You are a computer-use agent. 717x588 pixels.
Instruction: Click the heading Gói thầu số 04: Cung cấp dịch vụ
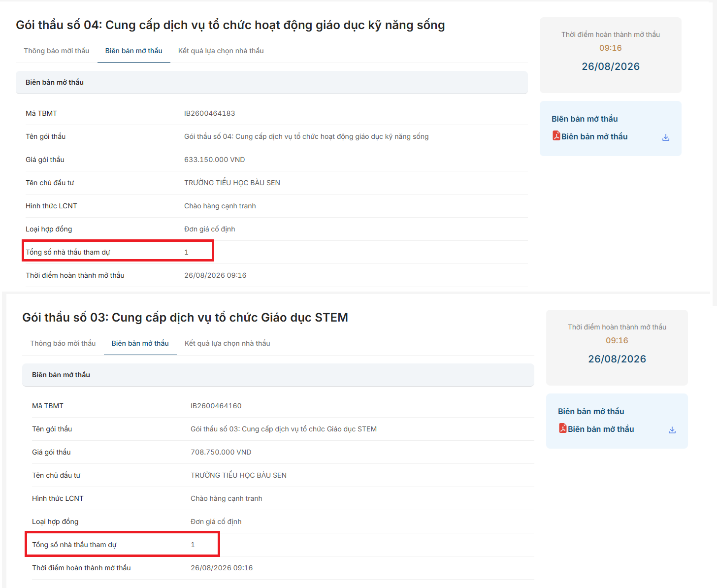click(230, 25)
